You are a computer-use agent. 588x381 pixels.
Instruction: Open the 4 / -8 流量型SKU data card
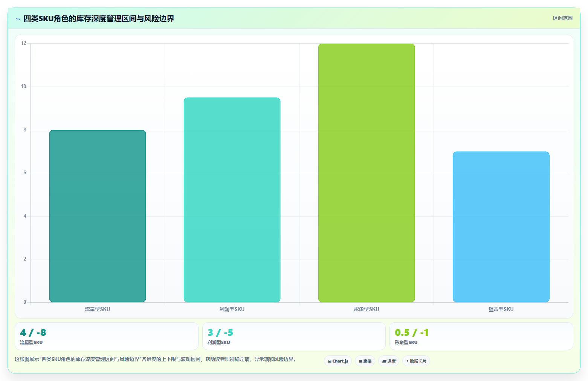(x=107, y=336)
